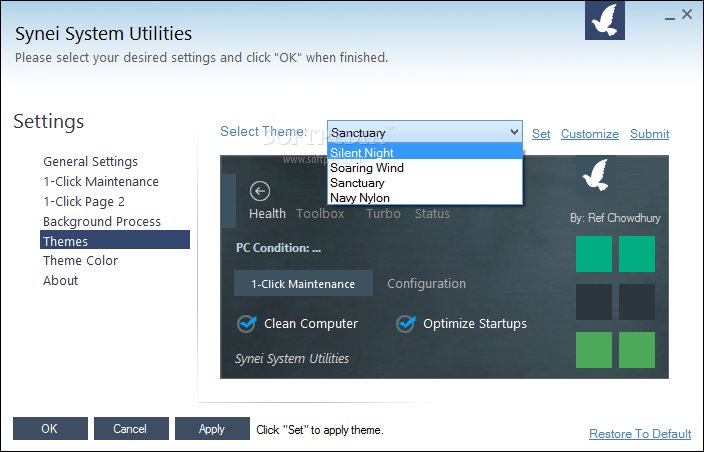Click the PC Condition label in preview
This screenshot has height=452, width=704.
(x=278, y=248)
